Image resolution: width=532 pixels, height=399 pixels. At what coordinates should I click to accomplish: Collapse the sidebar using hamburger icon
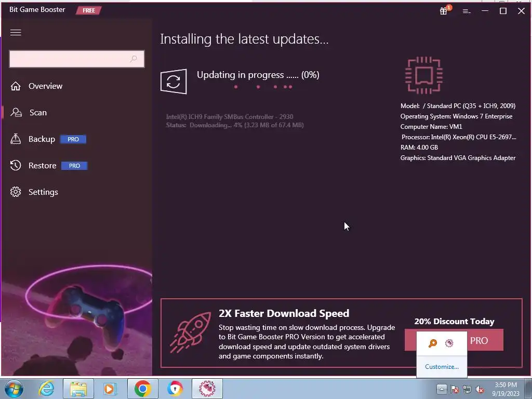(16, 32)
